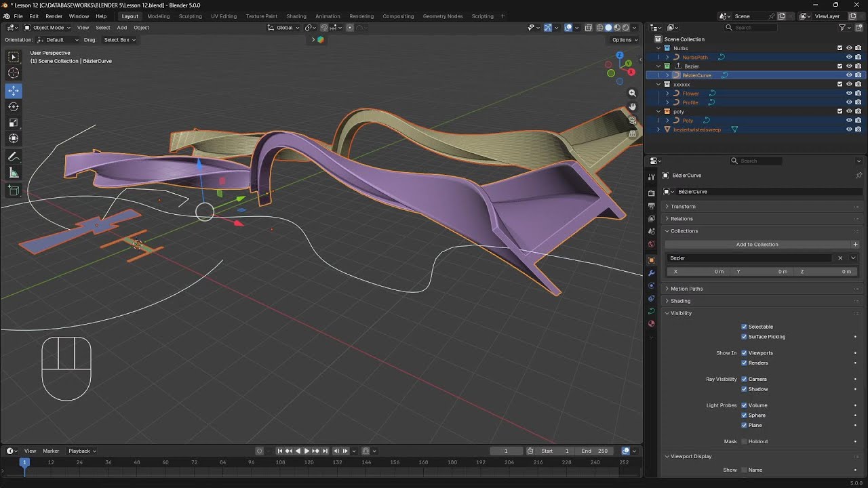The image size is (868, 488).
Task: Click the outliner filter funnel icon
Action: click(x=842, y=28)
